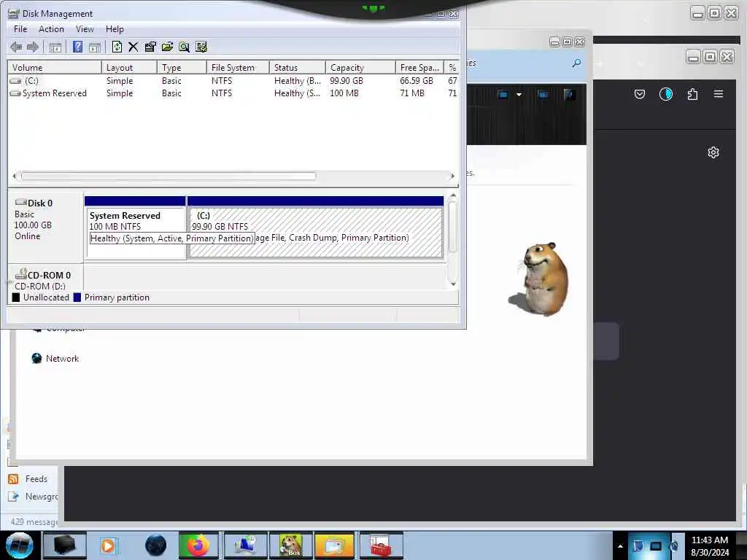Open the Firefox hamburger application menu

coord(719,94)
